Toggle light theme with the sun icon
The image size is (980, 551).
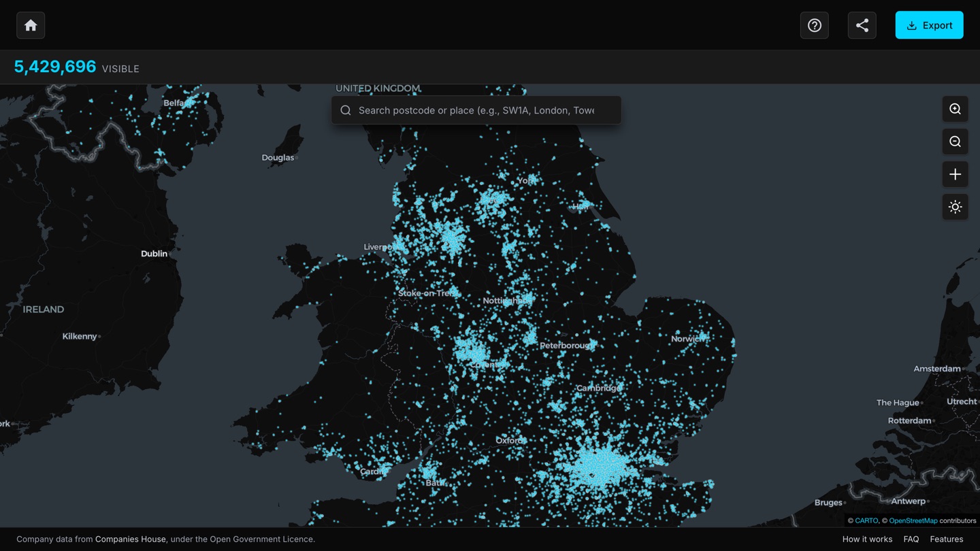955,207
